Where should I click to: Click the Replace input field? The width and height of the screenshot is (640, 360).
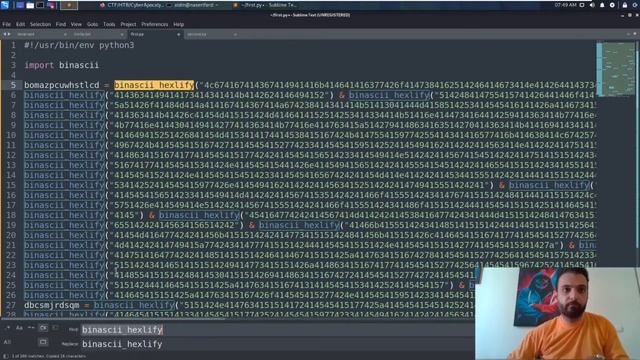pos(278,344)
